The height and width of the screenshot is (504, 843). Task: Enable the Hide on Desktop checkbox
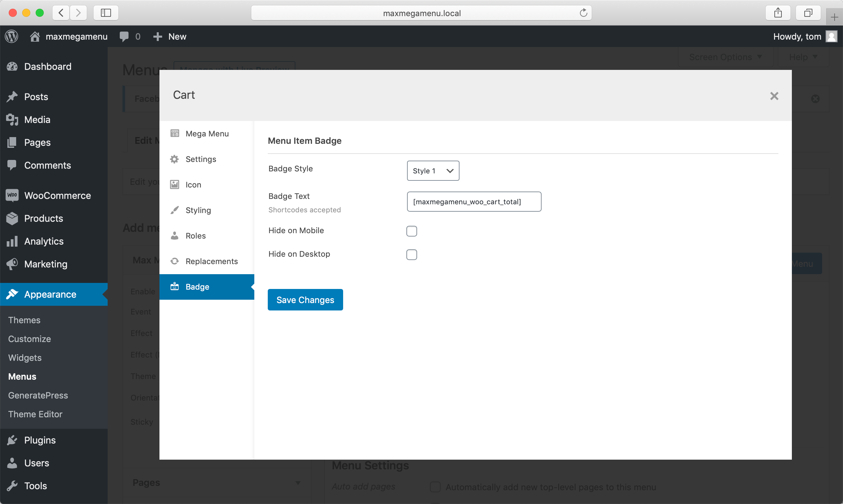tap(412, 255)
